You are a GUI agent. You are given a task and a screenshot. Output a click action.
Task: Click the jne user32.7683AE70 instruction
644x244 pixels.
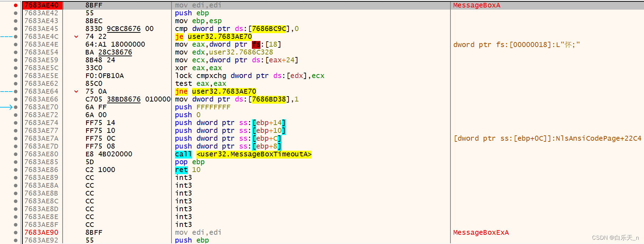tap(216, 92)
